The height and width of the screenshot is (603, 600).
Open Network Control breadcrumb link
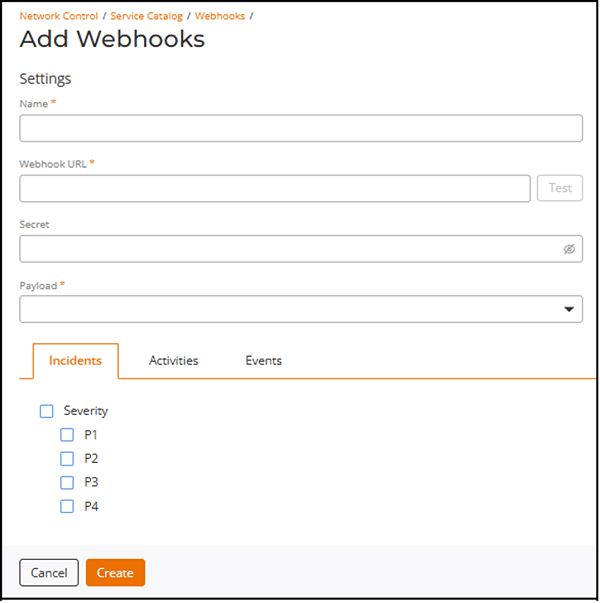pyautogui.click(x=59, y=16)
